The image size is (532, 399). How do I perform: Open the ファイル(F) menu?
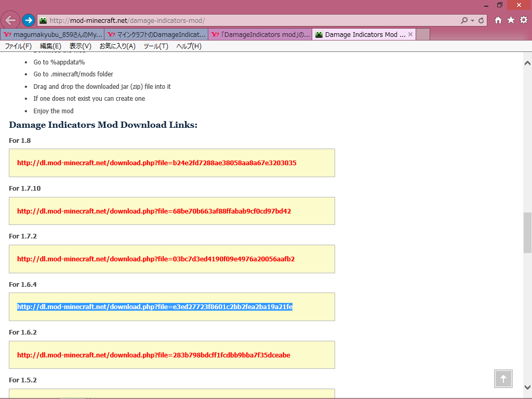tap(18, 46)
